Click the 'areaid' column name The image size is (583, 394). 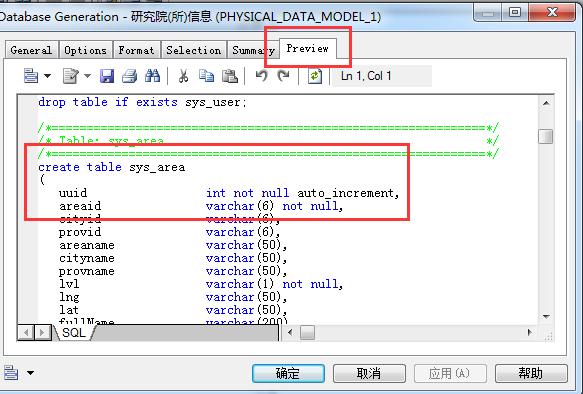[x=80, y=206]
